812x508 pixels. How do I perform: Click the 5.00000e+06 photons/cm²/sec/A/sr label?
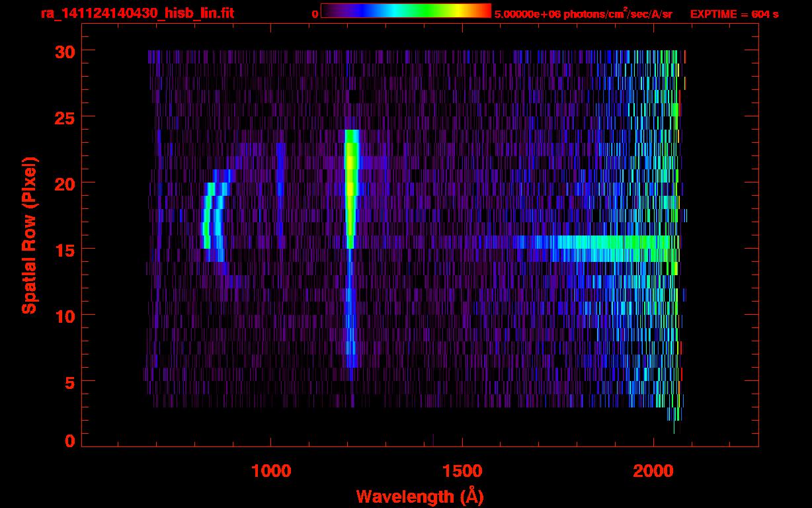(583, 13)
